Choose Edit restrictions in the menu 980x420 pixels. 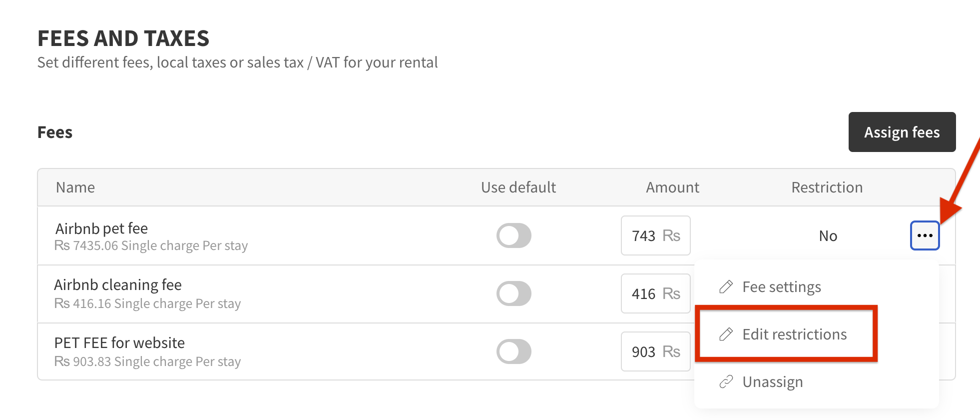[794, 334]
